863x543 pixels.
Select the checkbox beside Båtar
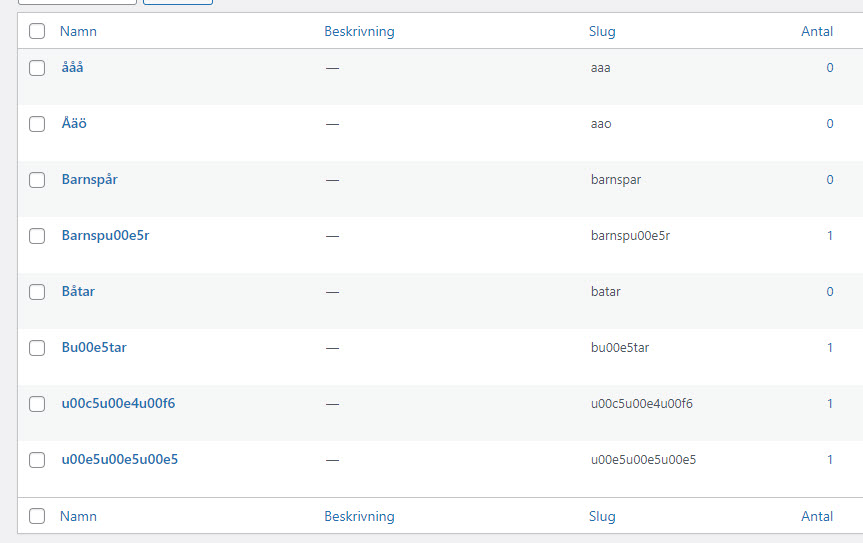tap(37, 292)
